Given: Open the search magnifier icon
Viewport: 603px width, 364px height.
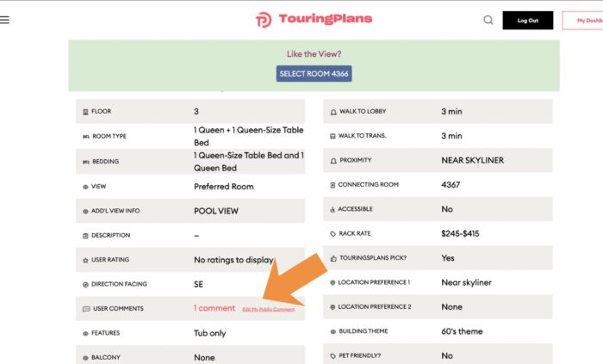Looking at the screenshot, I should point(488,20).
